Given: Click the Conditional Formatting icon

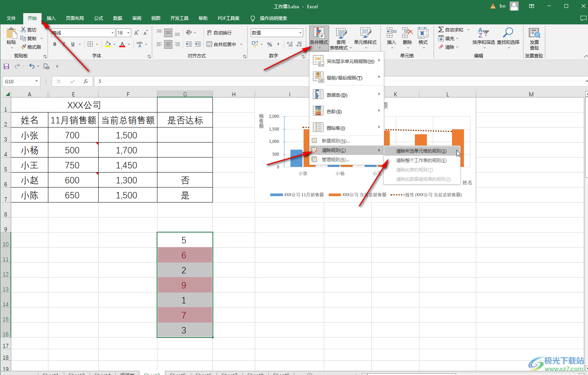Looking at the screenshot, I should (319, 33).
